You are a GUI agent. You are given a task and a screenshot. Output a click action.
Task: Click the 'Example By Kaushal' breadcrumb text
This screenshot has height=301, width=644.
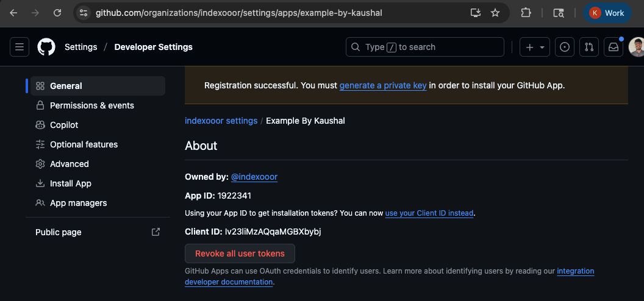pos(306,121)
